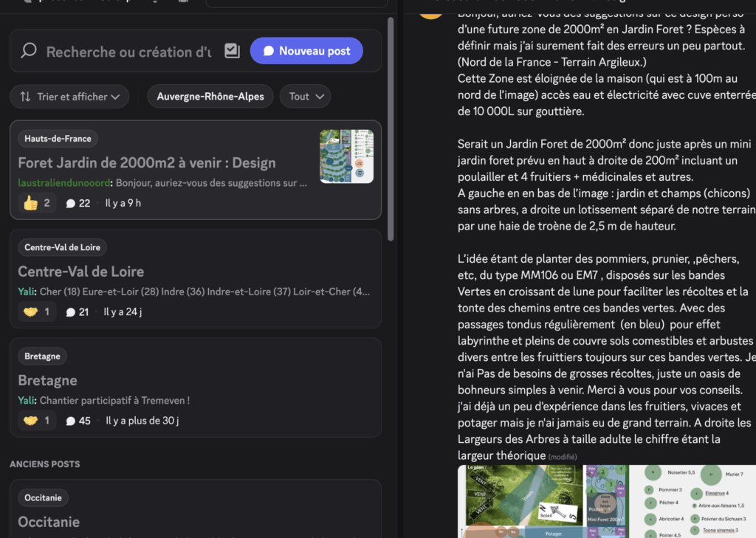Click the search or create post field
Viewport: 756px width, 538px height.
pyautogui.click(x=128, y=52)
